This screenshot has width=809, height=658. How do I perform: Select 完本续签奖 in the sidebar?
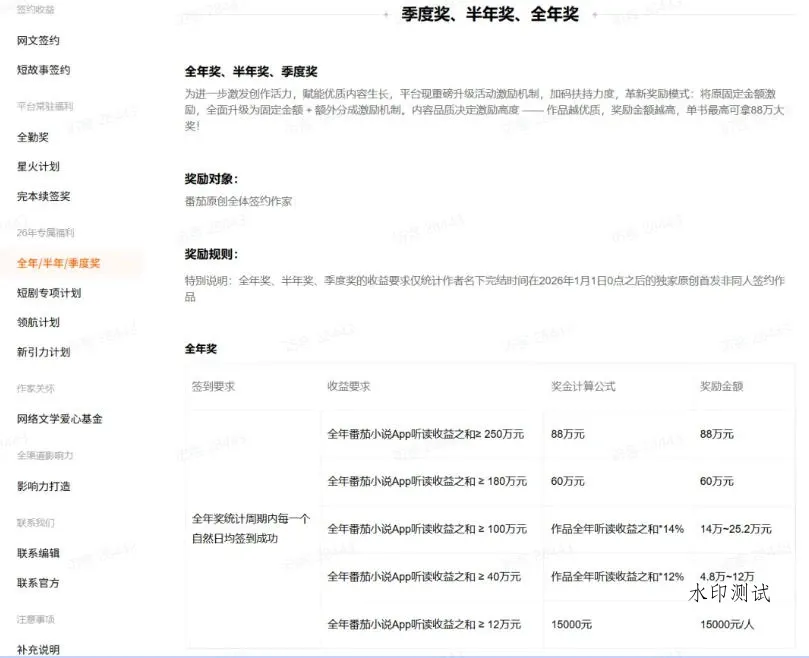tap(43, 196)
